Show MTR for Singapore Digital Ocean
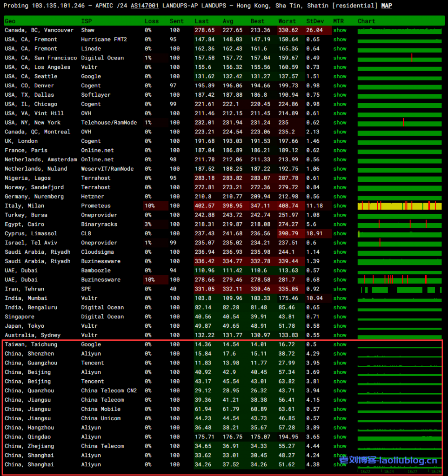Screen dimensions: 448x476 (x=340, y=317)
